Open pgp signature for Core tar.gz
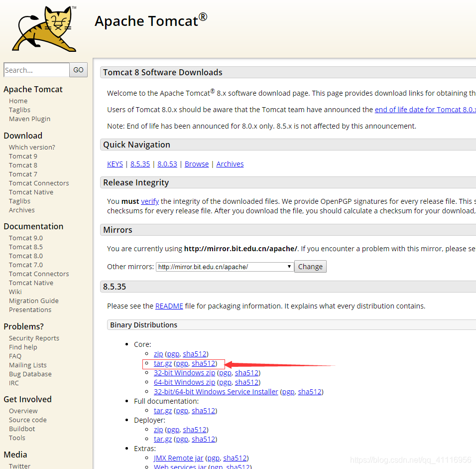476x469 pixels. (x=182, y=364)
